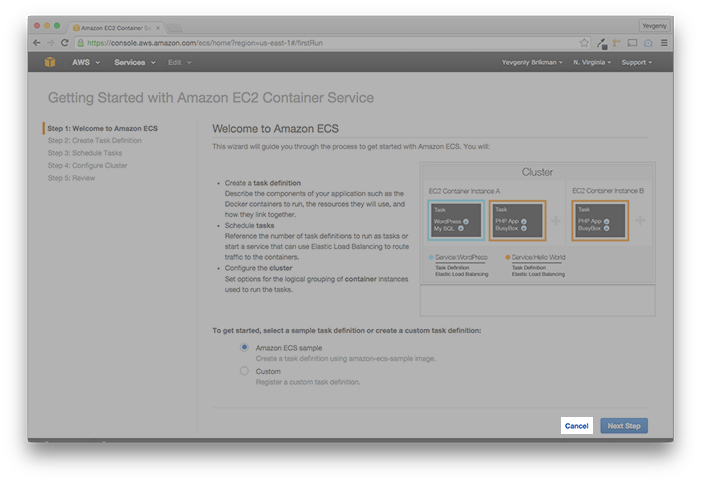Click the browser forward arrow
The image size is (701, 482).
point(51,43)
